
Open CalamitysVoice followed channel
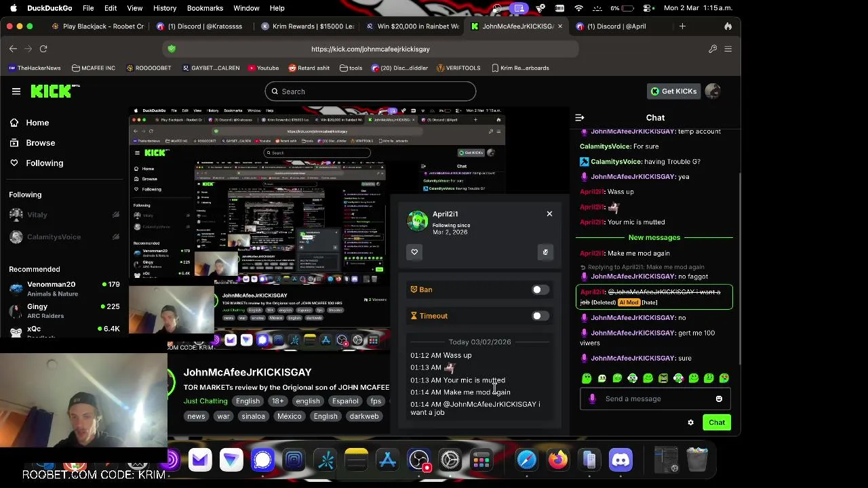(x=64, y=237)
